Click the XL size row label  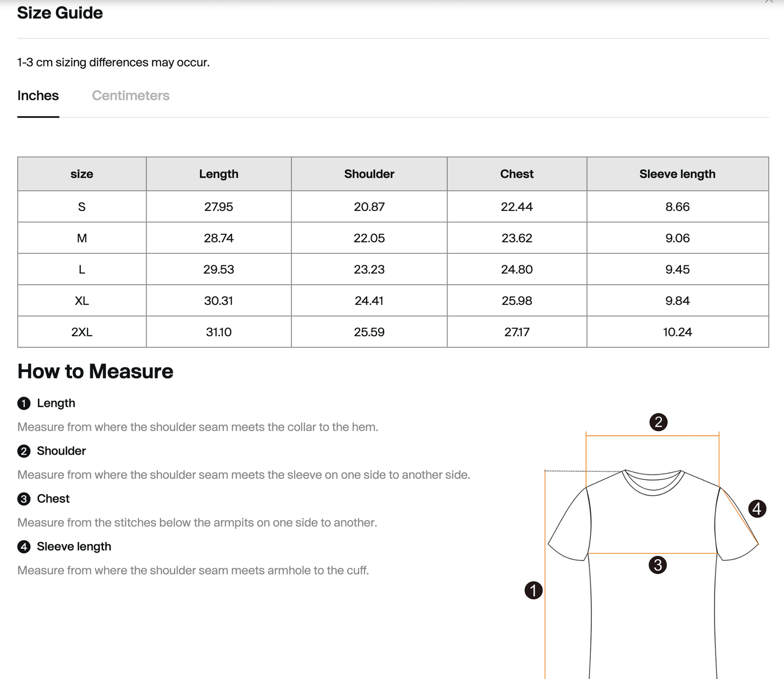click(x=82, y=300)
